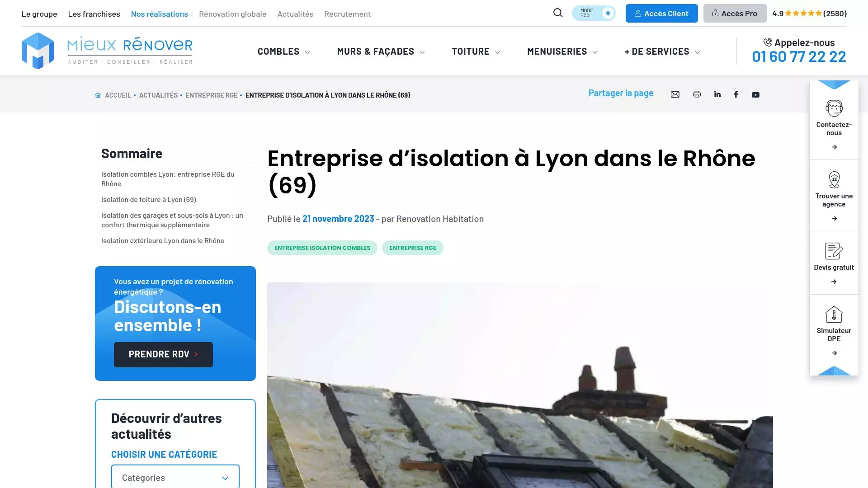Screen dimensions: 868x488
Task: Go to Nos réalisations top menu
Action: [x=159, y=14]
